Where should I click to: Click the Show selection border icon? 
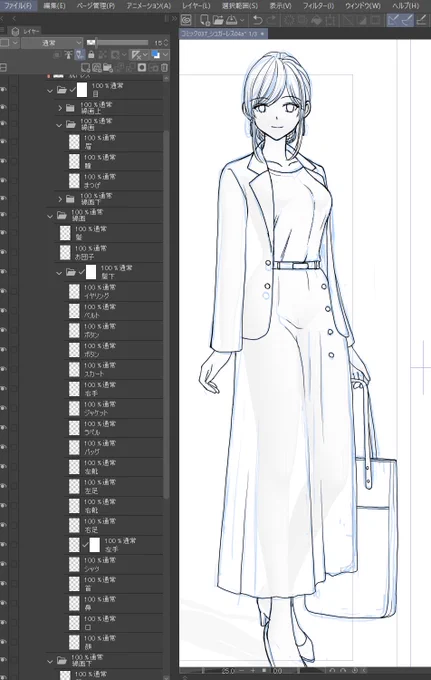[375, 20]
